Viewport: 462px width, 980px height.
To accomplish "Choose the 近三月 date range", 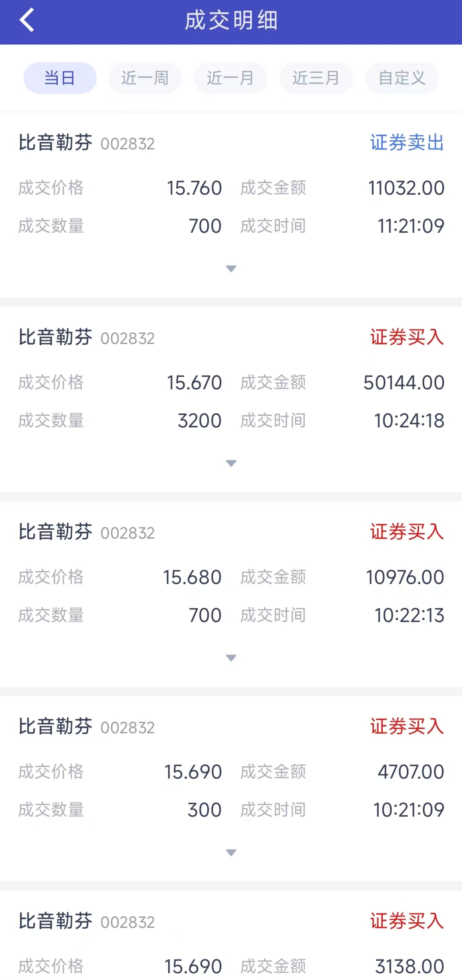I will click(x=316, y=78).
